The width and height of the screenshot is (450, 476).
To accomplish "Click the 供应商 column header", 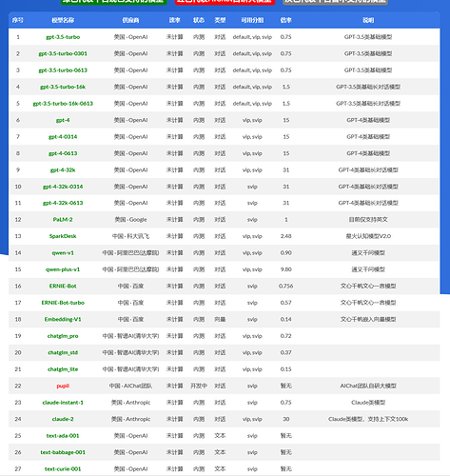I will pos(130,20).
